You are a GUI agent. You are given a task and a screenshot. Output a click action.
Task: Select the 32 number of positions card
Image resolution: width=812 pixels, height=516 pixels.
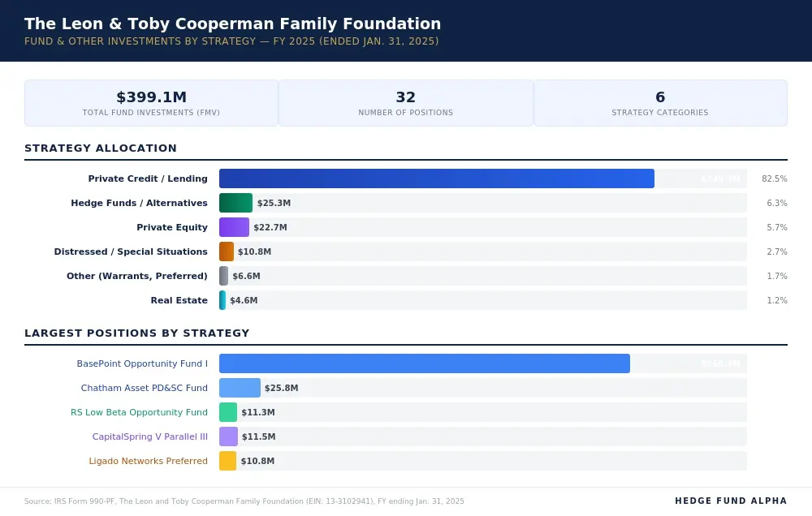tap(406, 103)
